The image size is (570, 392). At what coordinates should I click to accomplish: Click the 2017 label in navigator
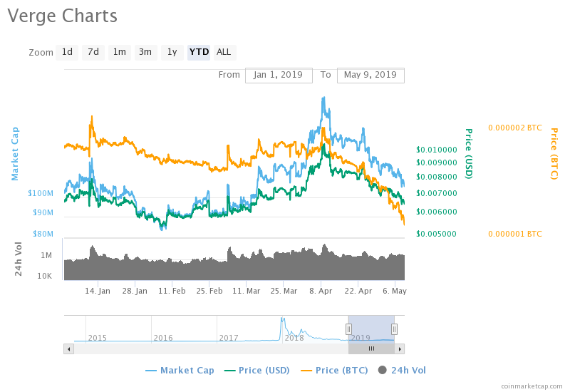point(229,338)
